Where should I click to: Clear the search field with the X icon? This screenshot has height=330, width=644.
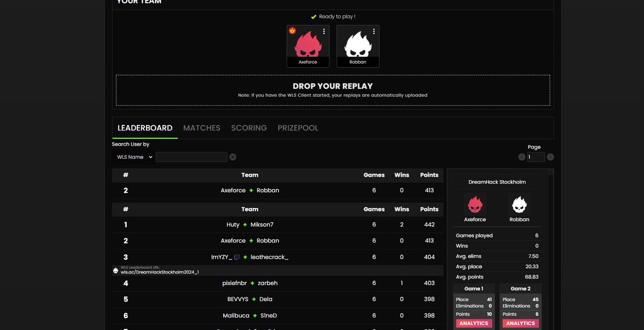tap(232, 157)
